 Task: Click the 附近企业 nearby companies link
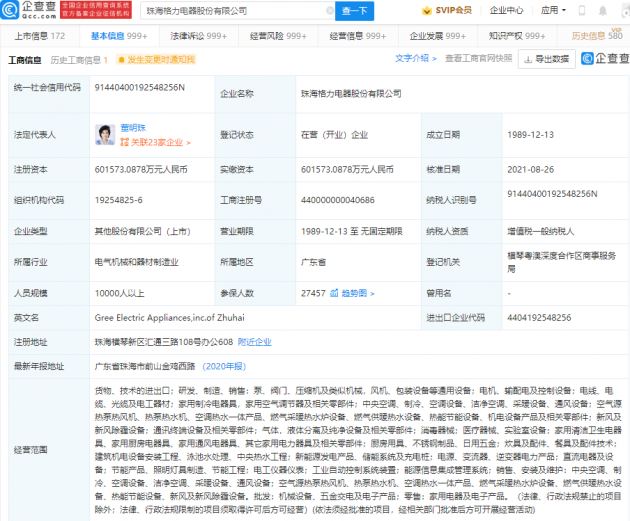tap(255, 342)
